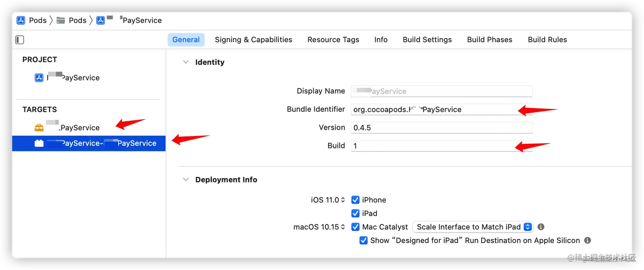Switch to the Info tab
Image resolution: width=644 pixels, height=270 pixels.
point(381,40)
